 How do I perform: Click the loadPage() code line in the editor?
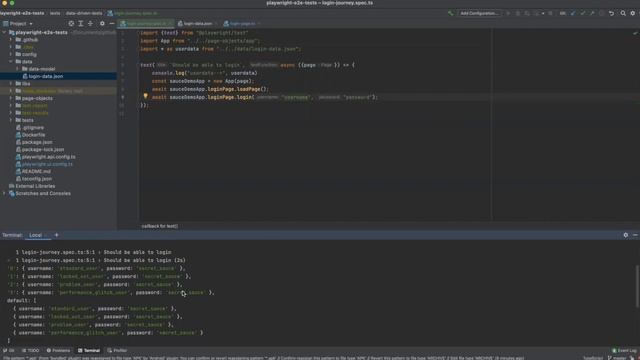click(210, 89)
